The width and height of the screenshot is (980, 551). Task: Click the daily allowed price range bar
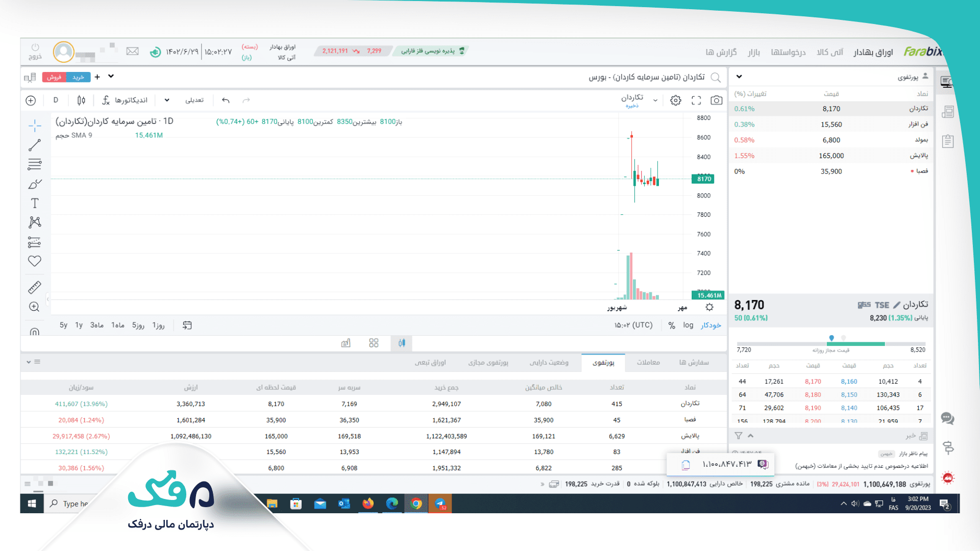coord(831,344)
